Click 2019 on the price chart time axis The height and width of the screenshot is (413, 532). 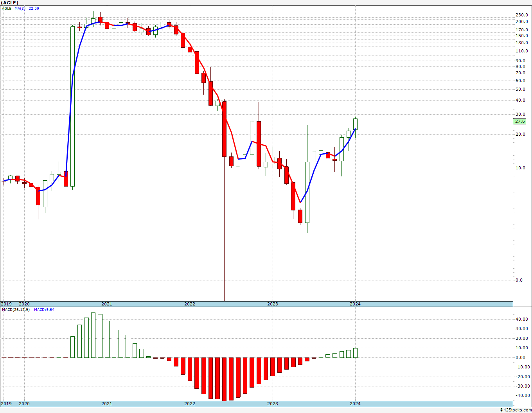pos(6,304)
